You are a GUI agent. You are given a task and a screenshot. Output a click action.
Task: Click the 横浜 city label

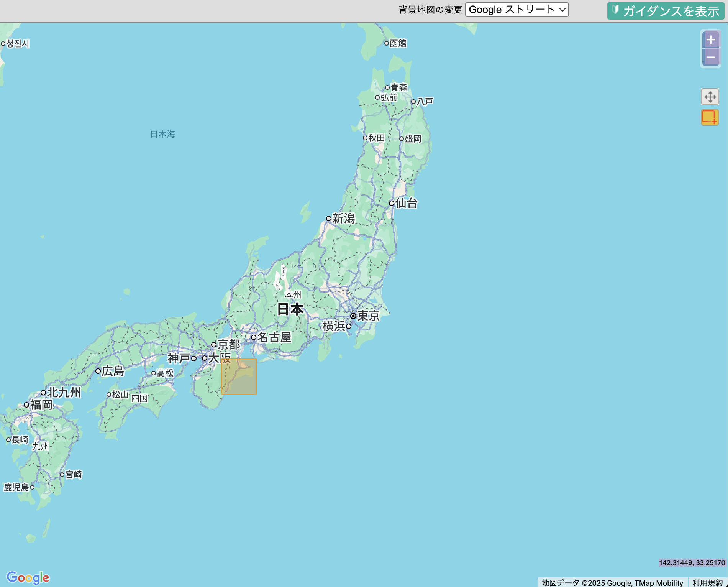(334, 326)
